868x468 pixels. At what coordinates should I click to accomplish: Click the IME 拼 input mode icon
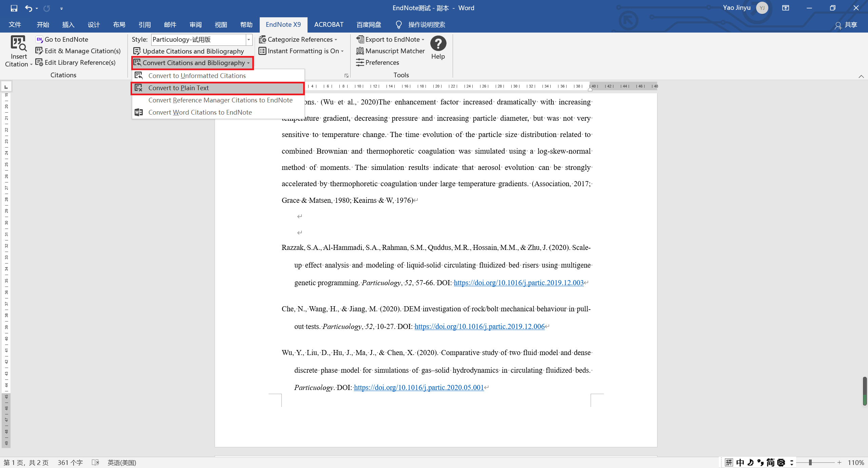729,463
